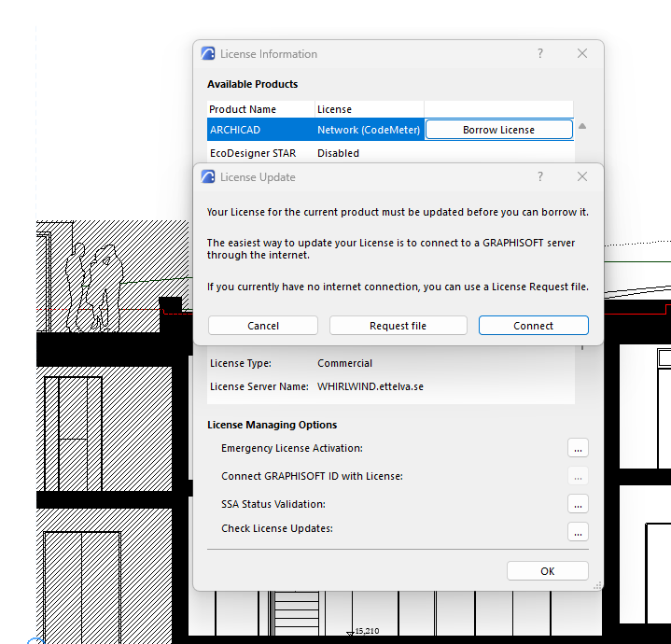
Task: Click products list scroll up arrow
Action: pyautogui.click(x=582, y=126)
